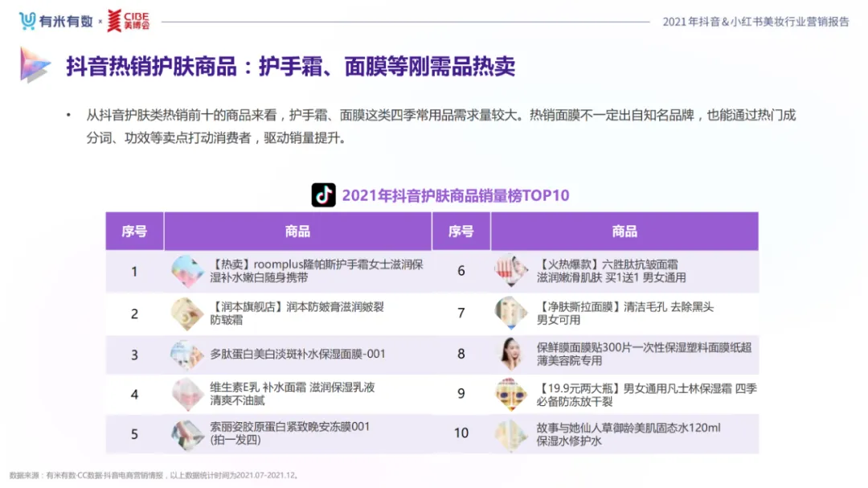Click 多肽蛋白 mask product thumbnail
Screen dimensions: 868x488
pos(187,355)
